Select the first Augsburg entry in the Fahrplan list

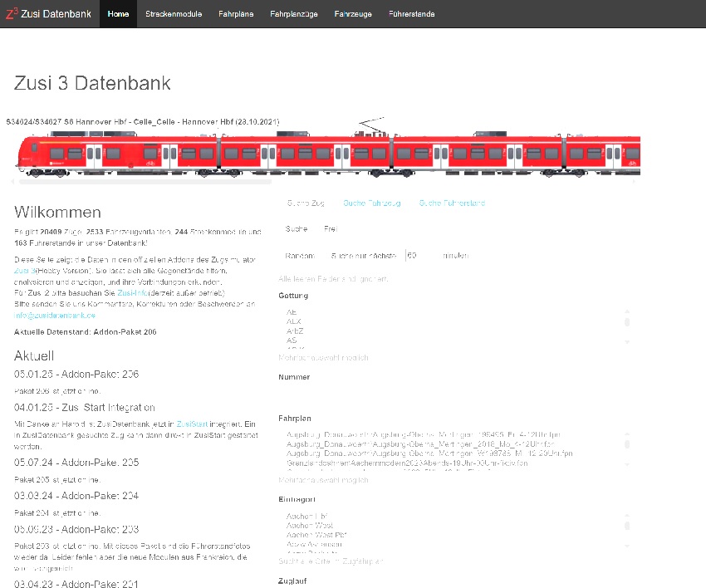tap(424, 434)
